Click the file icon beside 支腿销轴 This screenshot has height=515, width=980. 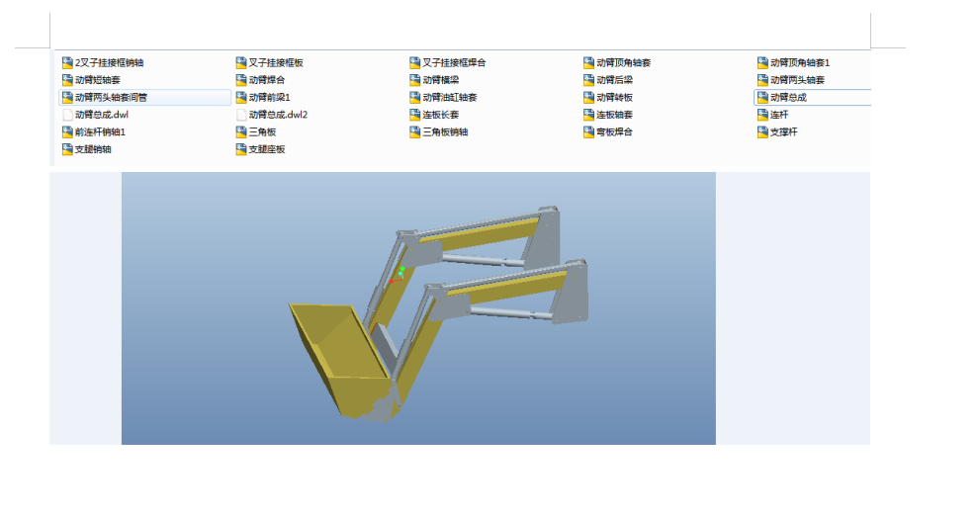point(67,149)
